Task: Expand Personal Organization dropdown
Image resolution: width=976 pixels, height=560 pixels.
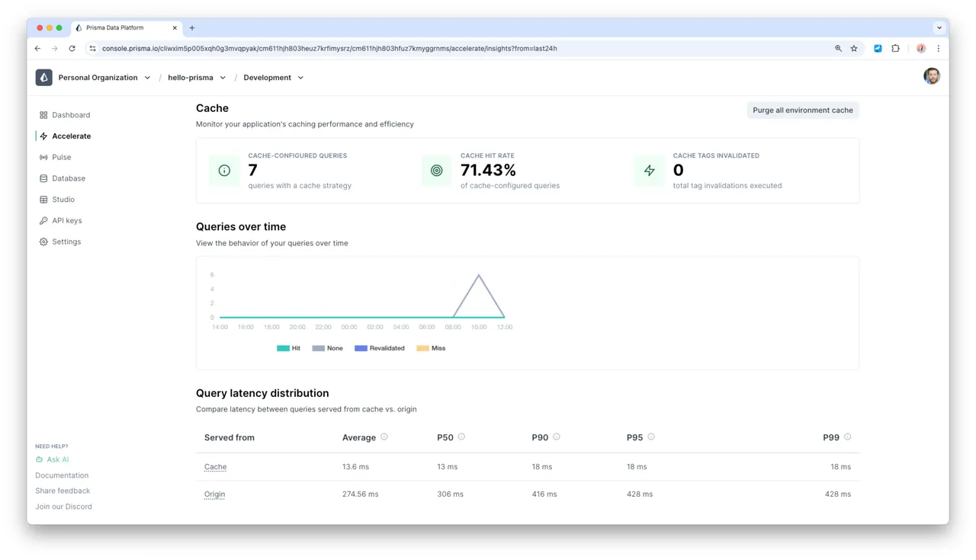Action: (104, 78)
